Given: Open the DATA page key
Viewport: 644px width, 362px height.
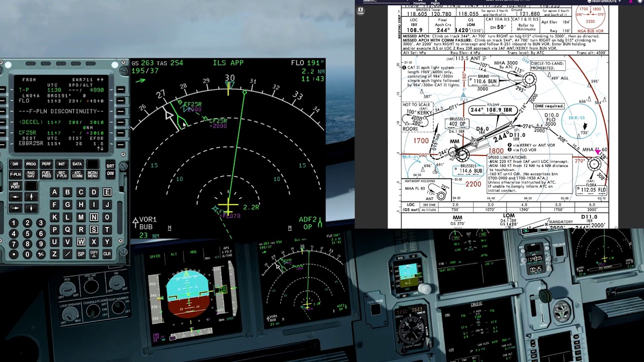Looking at the screenshot, I should (x=77, y=164).
